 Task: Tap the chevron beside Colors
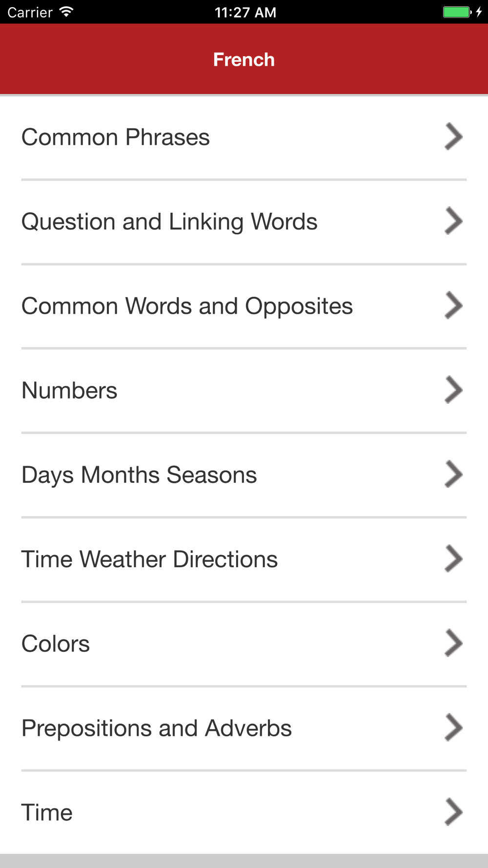tap(453, 643)
